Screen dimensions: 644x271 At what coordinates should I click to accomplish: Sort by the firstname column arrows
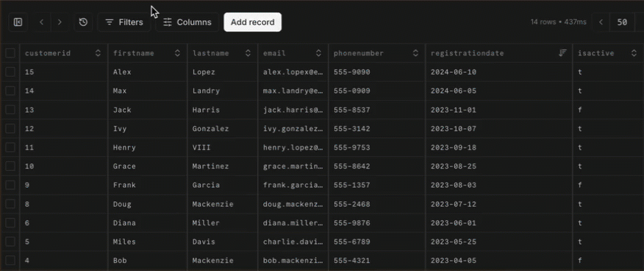pos(177,53)
